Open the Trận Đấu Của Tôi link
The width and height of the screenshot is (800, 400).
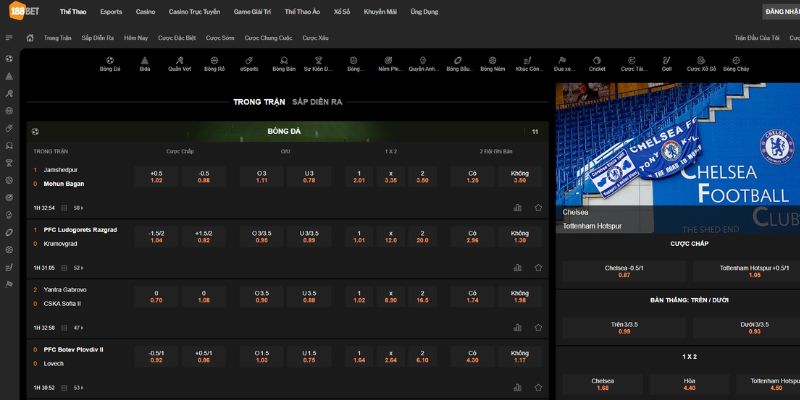[757, 38]
